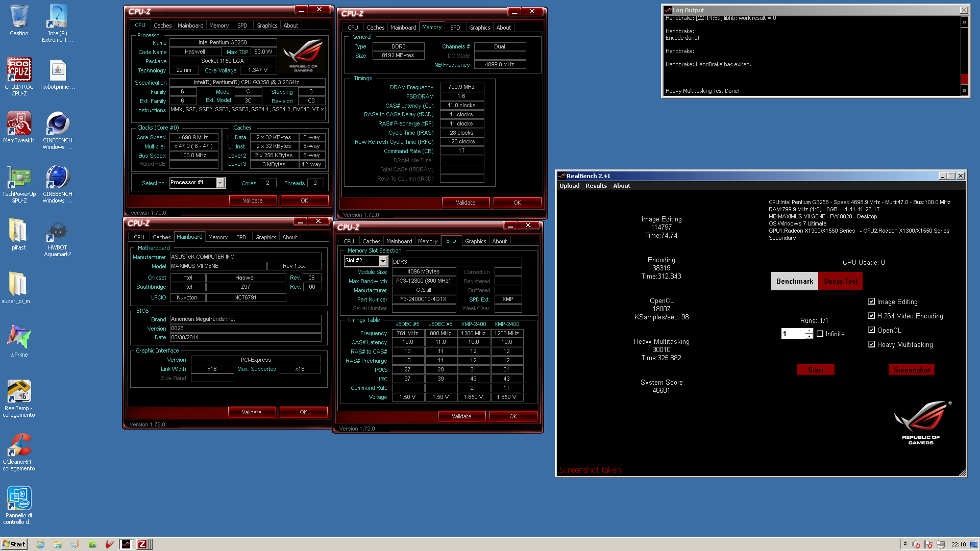This screenshot has width=980, height=551.
Task: Toggle Heavy Multitasking checkbox
Action: (872, 344)
